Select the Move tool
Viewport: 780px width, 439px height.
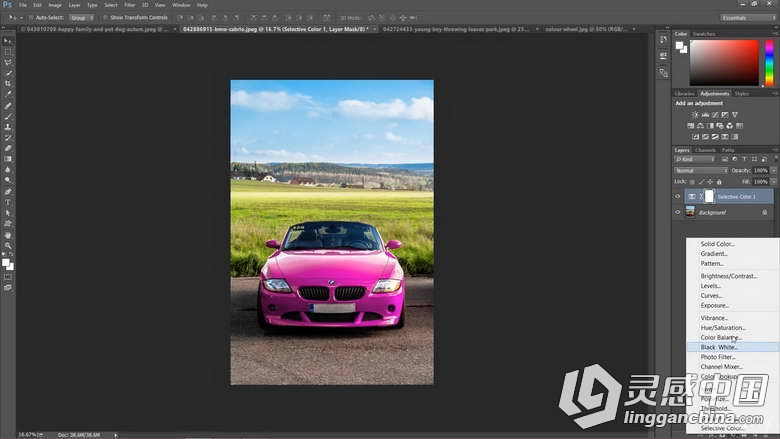[x=7, y=41]
